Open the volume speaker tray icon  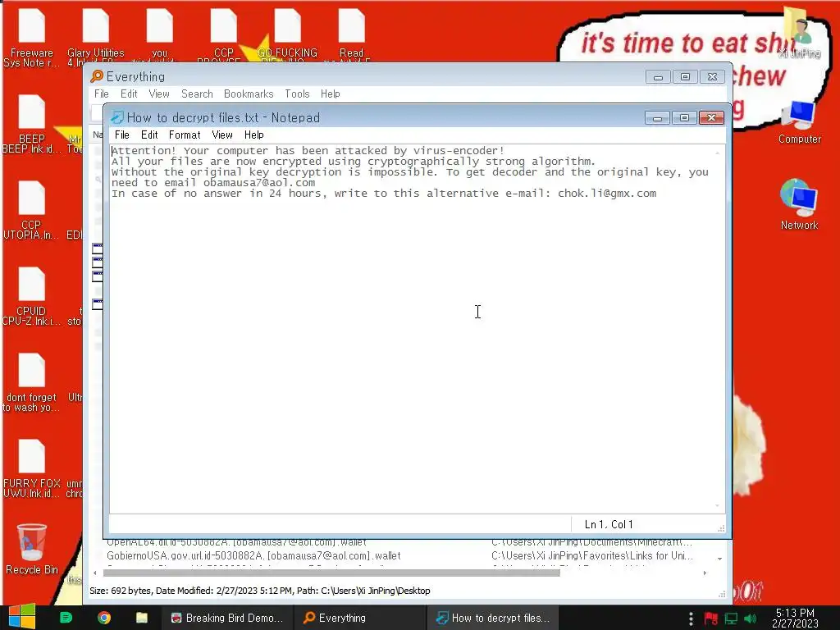point(750,619)
